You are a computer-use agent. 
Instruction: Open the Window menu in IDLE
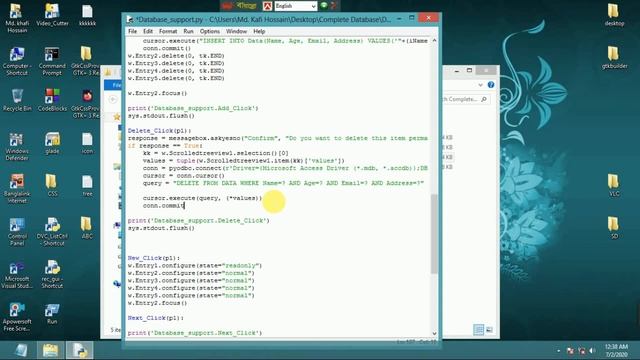236,31
